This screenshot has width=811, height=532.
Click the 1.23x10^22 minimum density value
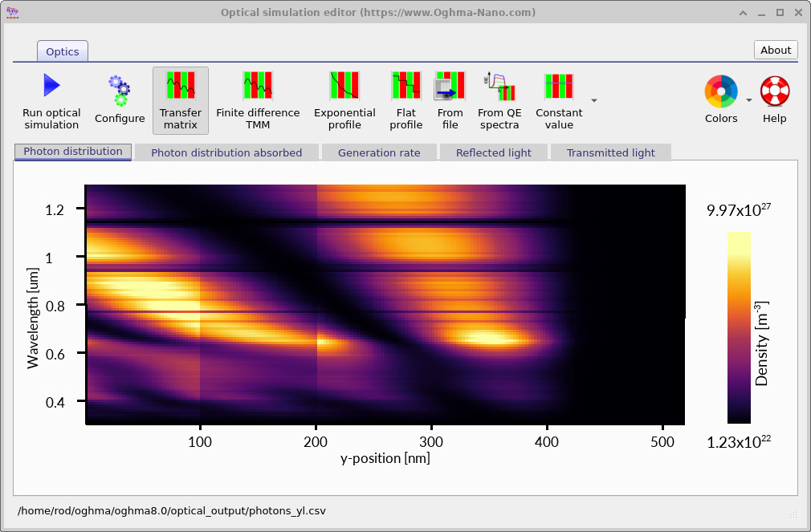point(739,441)
